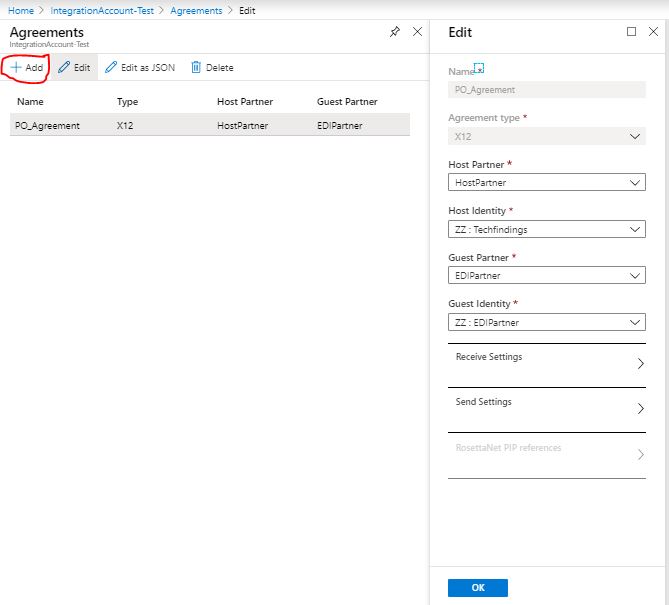Click the Host Partner column header

(x=245, y=102)
